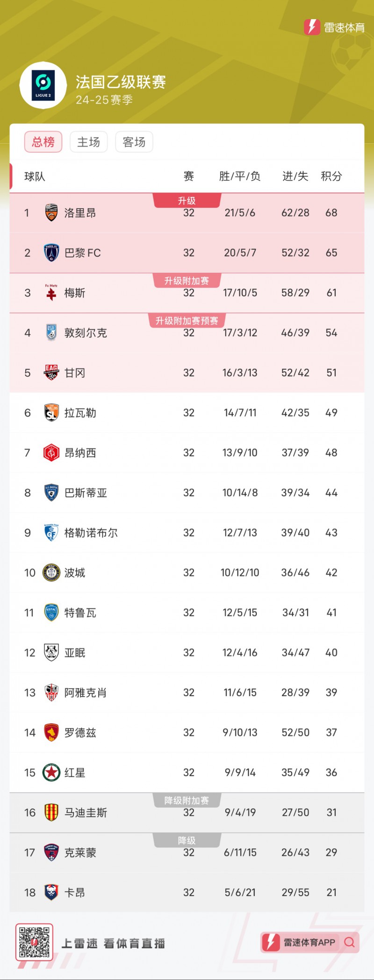Switch to the 客场 away tab
Viewport: 374px width, 980px height.
pyautogui.click(x=134, y=142)
